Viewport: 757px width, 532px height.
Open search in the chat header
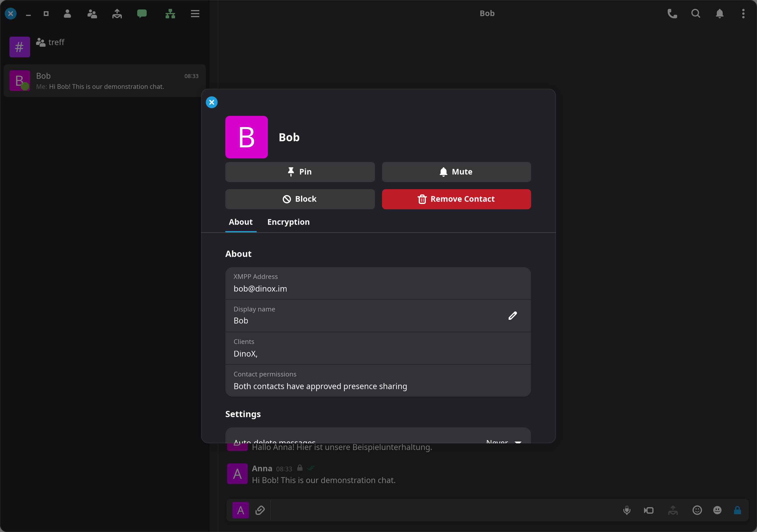pyautogui.click(x=696, y=14)
